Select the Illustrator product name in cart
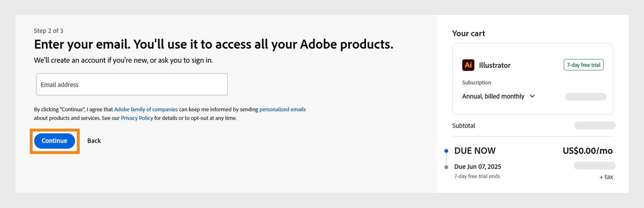The width and height of the screenshot is (644, 208). tap(495, 65)
